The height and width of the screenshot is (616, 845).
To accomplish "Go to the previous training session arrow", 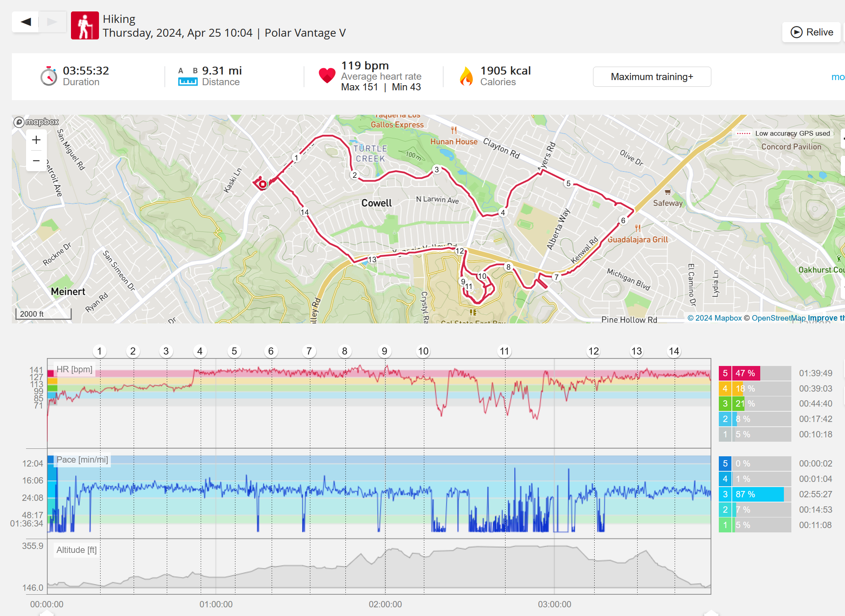I will 26,22.
